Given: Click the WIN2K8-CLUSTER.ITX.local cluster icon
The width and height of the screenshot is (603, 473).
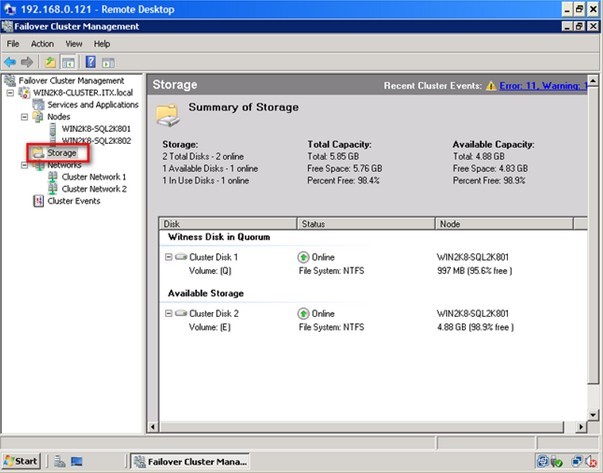Looking at the screenshot, I should (24, 93).
